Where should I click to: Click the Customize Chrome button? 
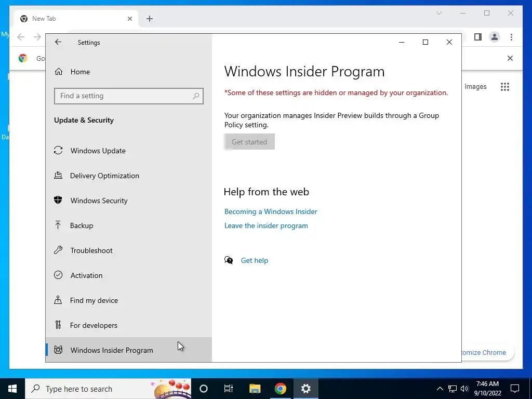click(x=487, y=353)
